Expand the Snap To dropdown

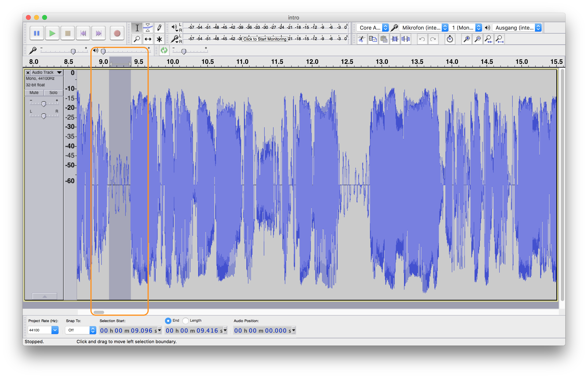pos(92,330)
